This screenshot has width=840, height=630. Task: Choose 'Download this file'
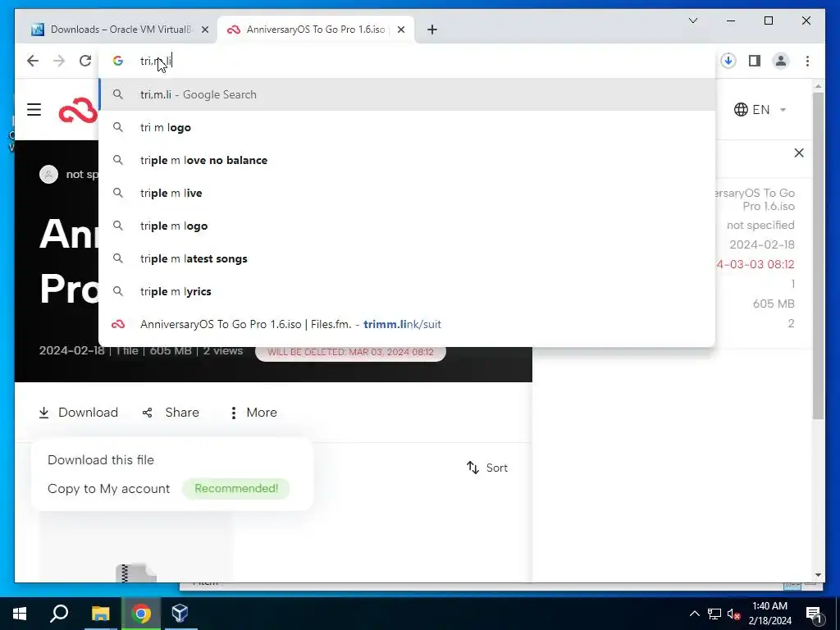pos(101,459)
